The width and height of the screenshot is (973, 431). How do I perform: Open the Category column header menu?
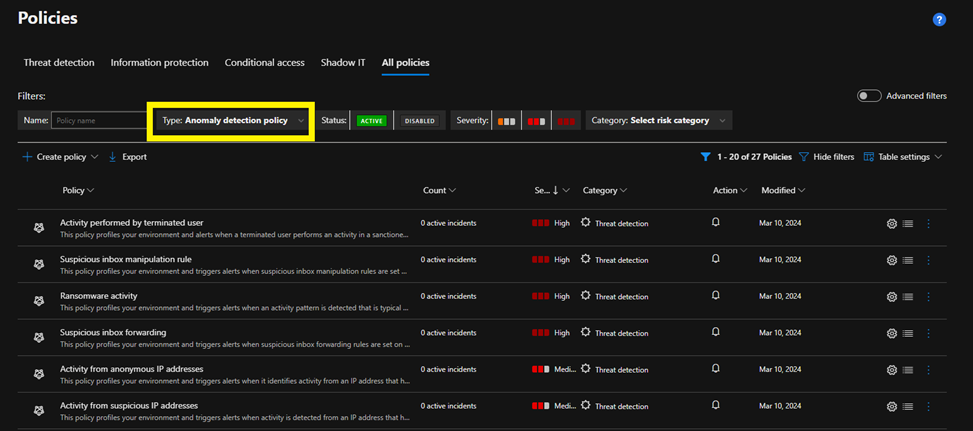pyautogui.click(x=605, y=190)
